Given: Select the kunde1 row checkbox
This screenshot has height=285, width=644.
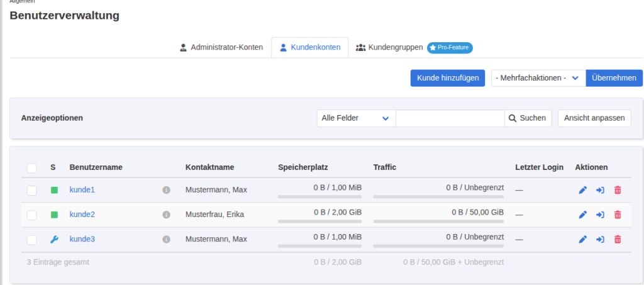Looking at the screenshot, I should coord(31,191).
